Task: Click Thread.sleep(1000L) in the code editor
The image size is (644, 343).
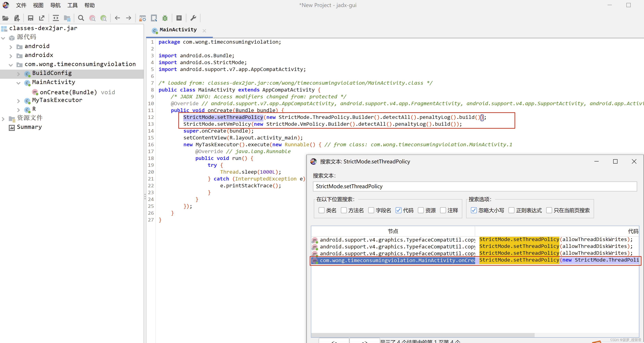Action: click(250, 172)
